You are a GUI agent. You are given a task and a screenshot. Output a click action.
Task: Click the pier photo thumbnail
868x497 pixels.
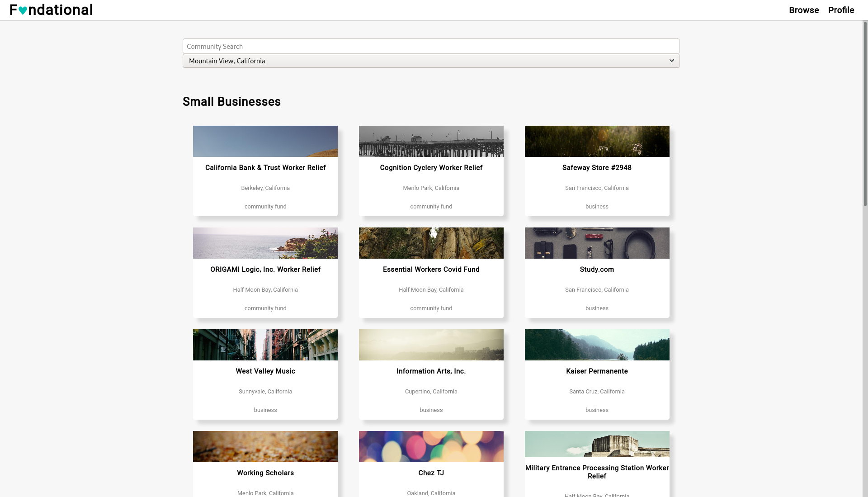pos(431,142)
